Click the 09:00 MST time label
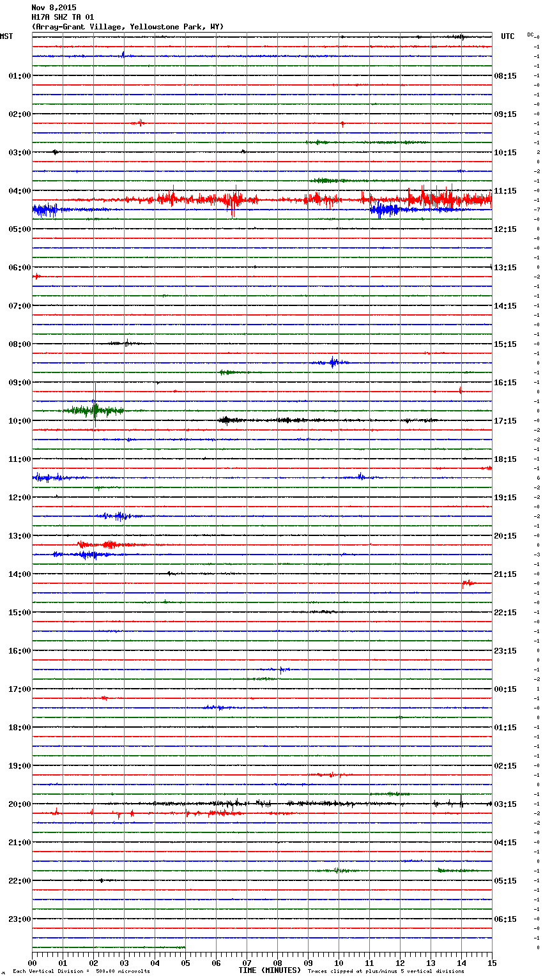 pos(20,383)
